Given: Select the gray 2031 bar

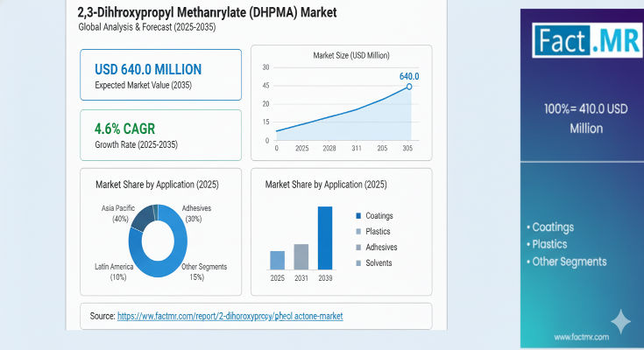Looking at the screenshot, I should (x=301, y=256).
